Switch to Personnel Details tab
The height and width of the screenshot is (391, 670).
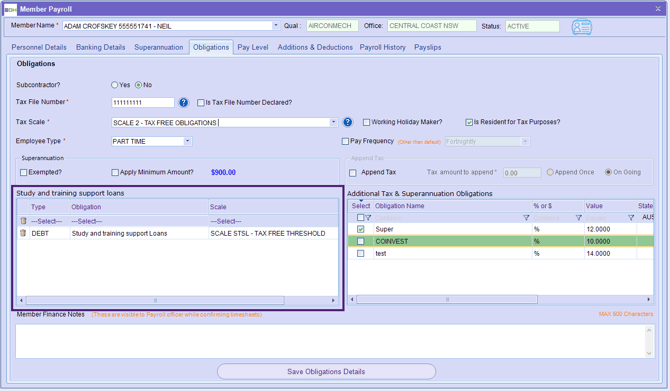39,47
